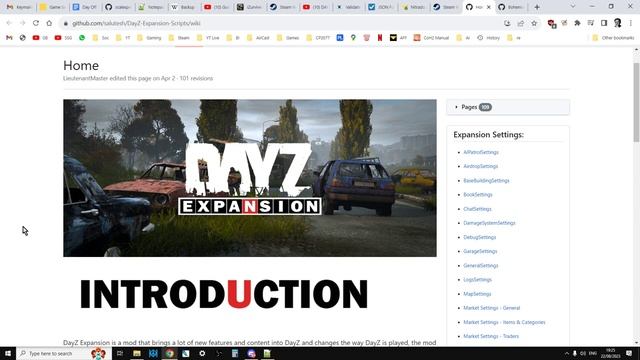
Task: Open the DebugSettings wiki link
Action: (x=480, y=237)
